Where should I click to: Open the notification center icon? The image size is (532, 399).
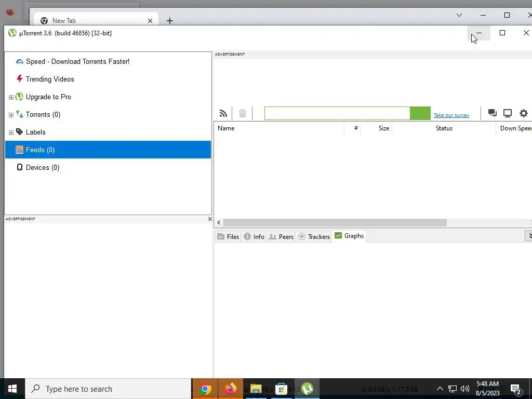click(516, 389)
